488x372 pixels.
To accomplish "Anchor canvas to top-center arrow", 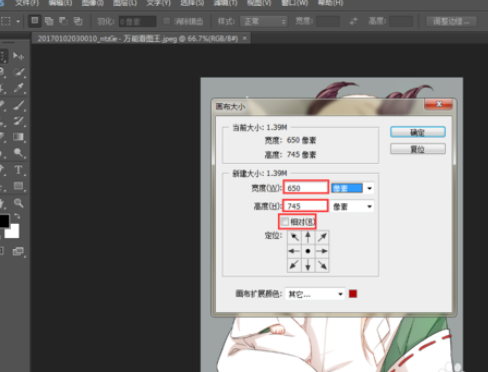I will [308, 237].
